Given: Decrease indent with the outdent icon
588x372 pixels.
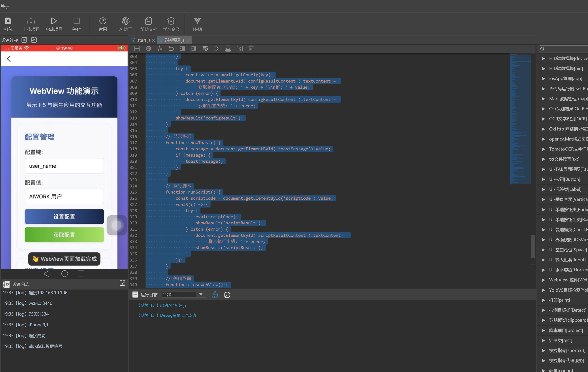Looking at the screenshot, I should pyautogui.click(x=182, y=49).
